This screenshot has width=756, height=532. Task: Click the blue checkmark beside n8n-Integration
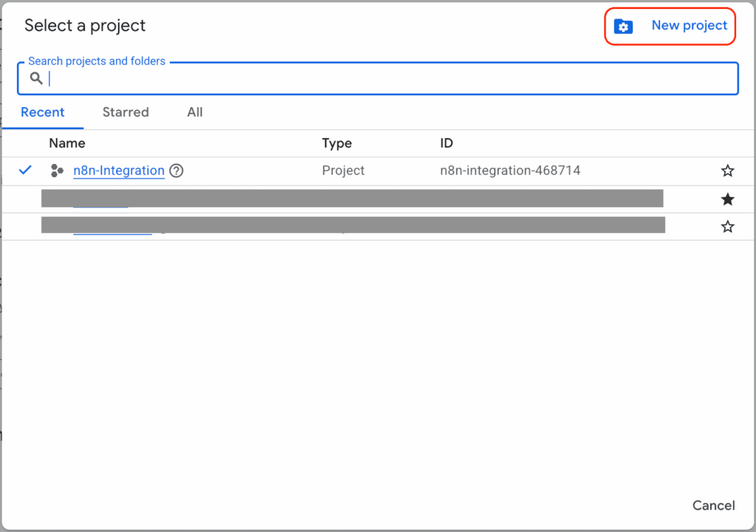[26, 170]
